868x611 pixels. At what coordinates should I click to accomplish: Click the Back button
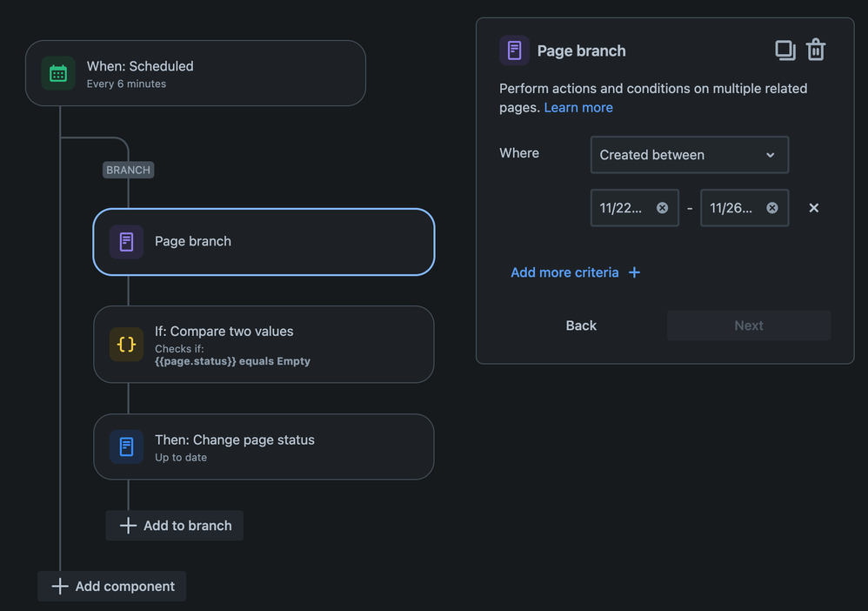(581, 326)
